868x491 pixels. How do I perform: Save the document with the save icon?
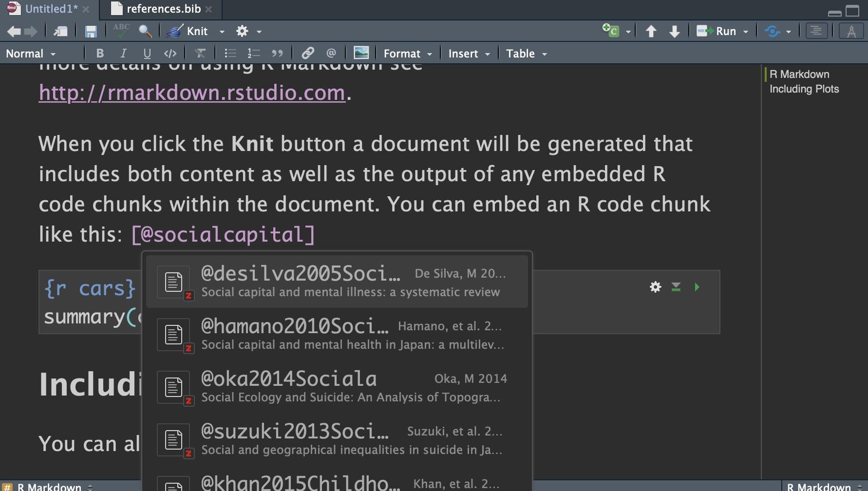[x=91, y=31]
